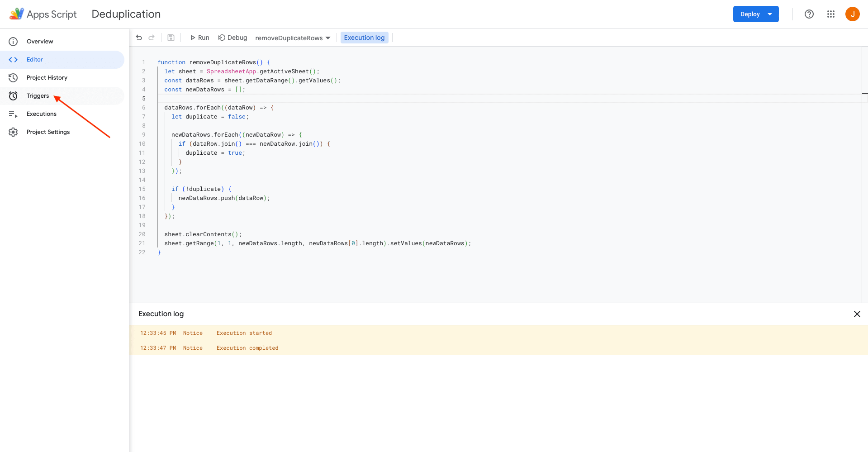This screenshot has width=868, height=452.
Task: Expand the Deploy dropdown arrow
Action: pyautogui.click(x=770, y=14)
